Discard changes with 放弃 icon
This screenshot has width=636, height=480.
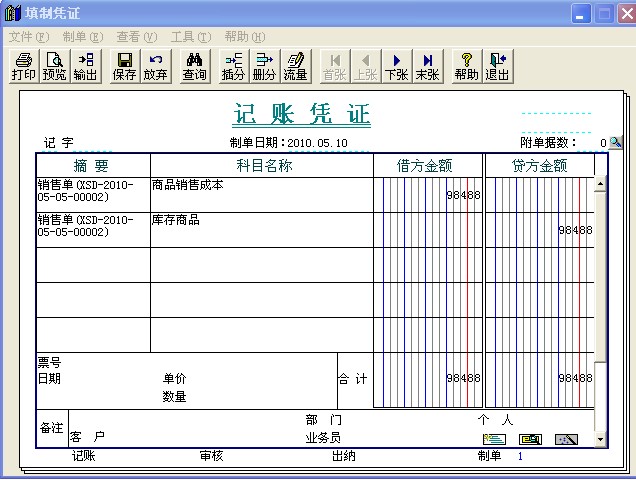click(156, 66)
